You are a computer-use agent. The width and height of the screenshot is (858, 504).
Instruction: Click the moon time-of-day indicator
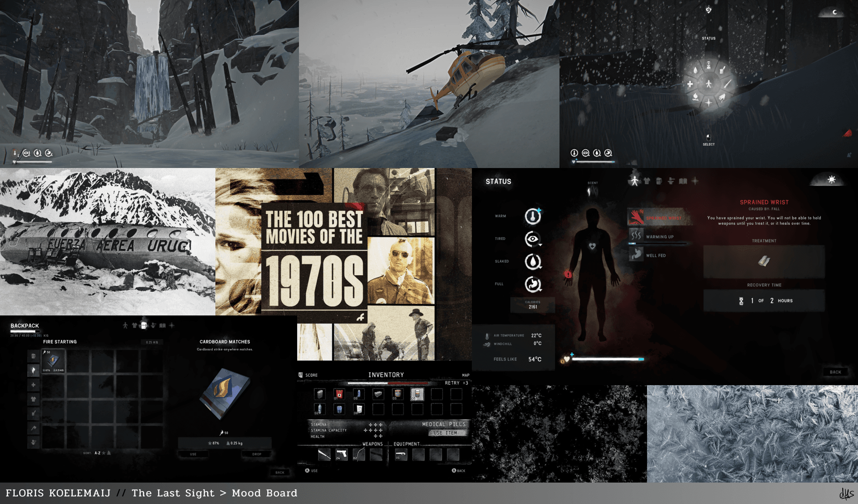[834, 12]
